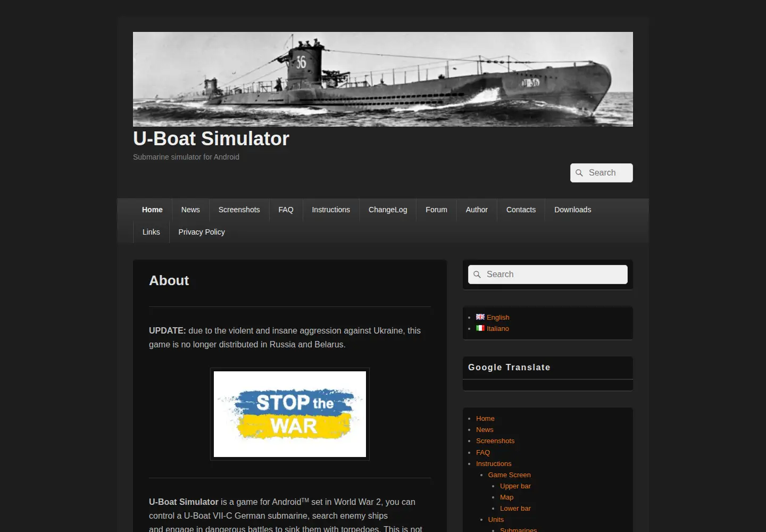Open Home in the sidebar list
This screenshot has width=766, height=532.
485,418
